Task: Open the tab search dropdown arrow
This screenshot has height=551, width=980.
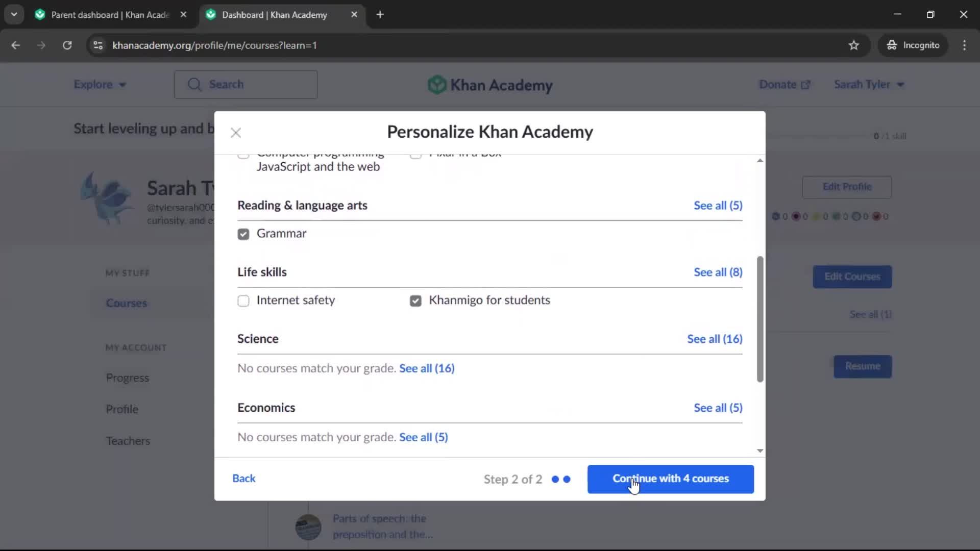Action: click(14, 15)
